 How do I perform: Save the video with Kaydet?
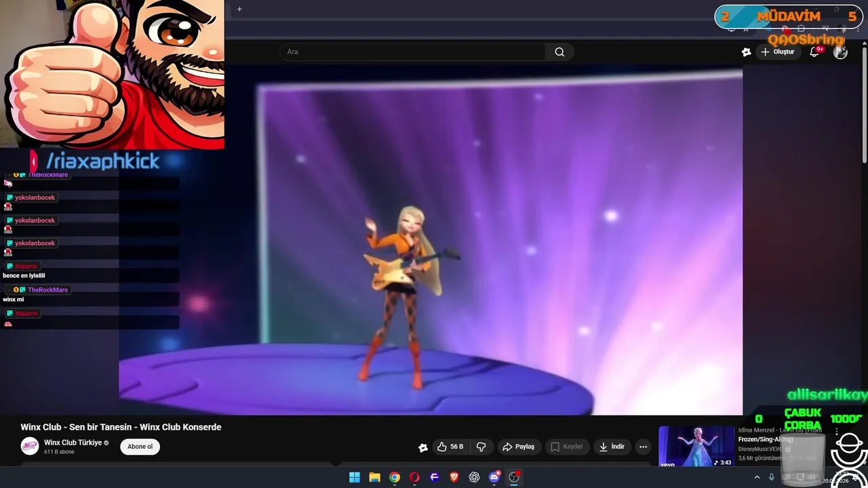click(567, 447)
